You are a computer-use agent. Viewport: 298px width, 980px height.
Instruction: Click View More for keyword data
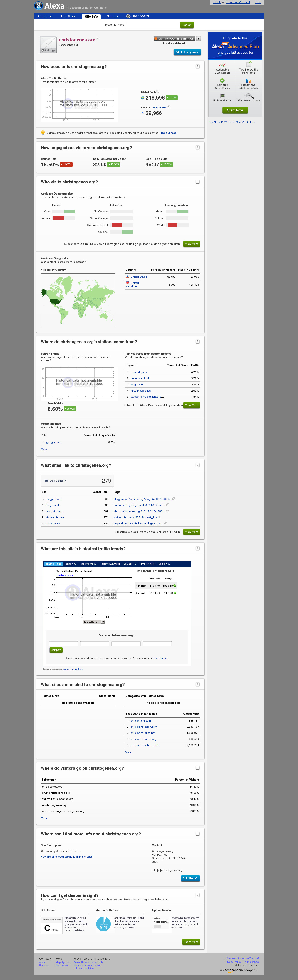click(191, 405)
